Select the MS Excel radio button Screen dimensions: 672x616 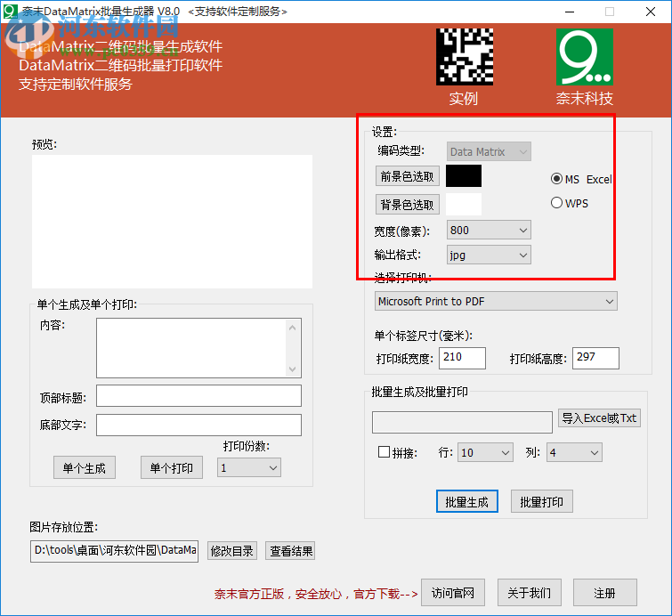coord(556,179)
